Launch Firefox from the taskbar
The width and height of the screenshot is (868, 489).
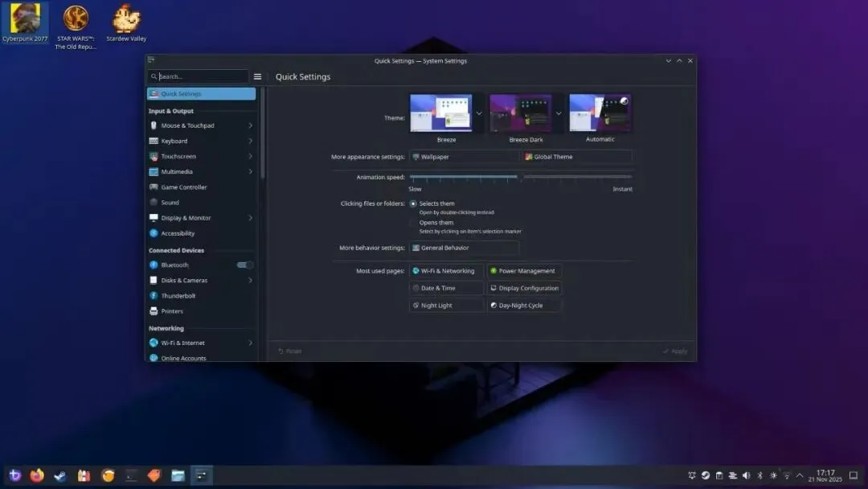click(37, 475)
